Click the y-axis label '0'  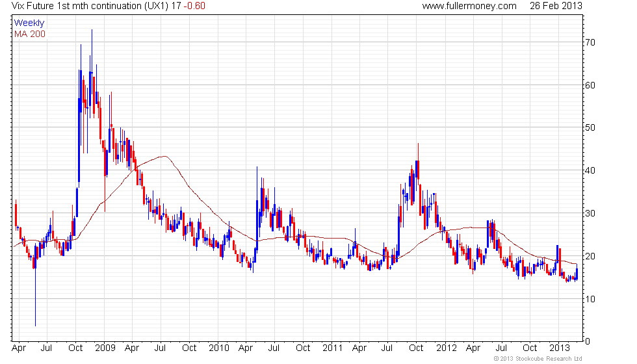587,342
